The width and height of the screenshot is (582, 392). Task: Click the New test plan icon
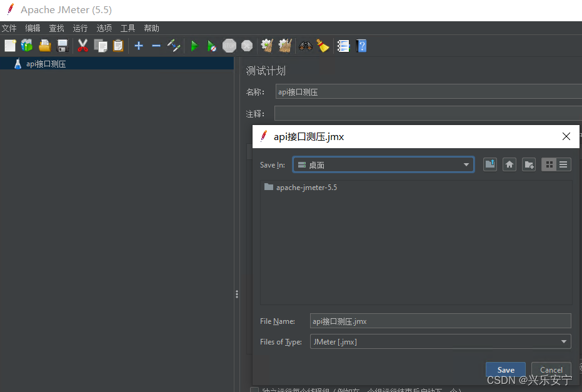tap(10, 46)
